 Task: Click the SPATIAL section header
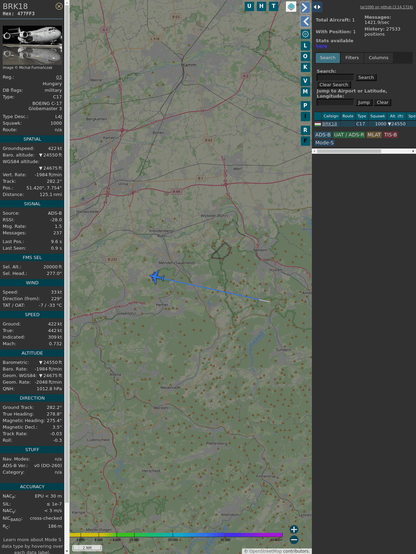click(32, 139)
